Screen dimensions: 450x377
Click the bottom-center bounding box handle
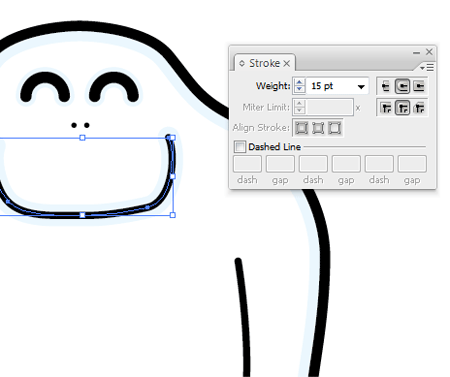tap(82, 215)
